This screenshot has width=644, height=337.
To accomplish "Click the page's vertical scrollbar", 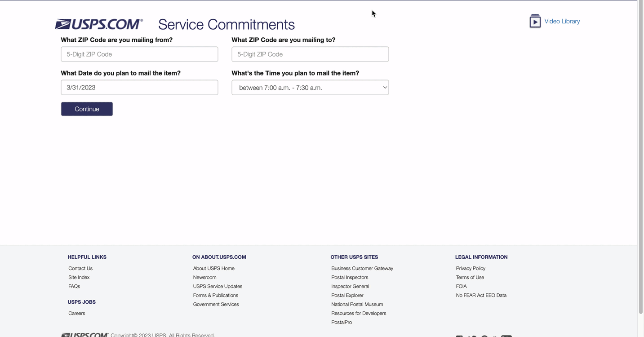I will [640, 157].
